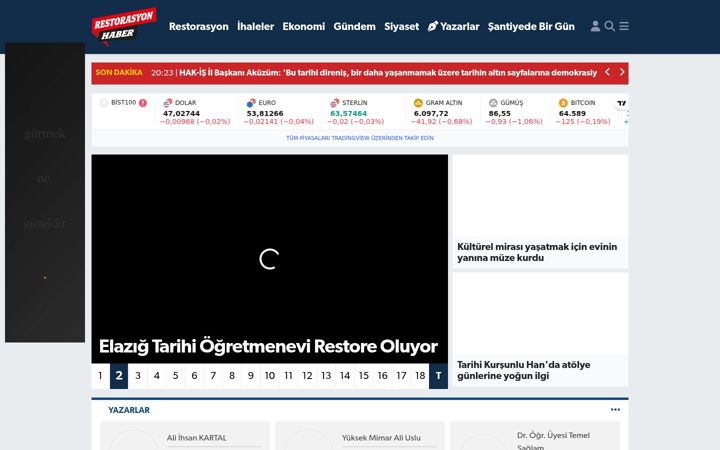Open author Yüksek Mimar Ali Uslu card
This screenshot has height=450, width=720.
360,436
